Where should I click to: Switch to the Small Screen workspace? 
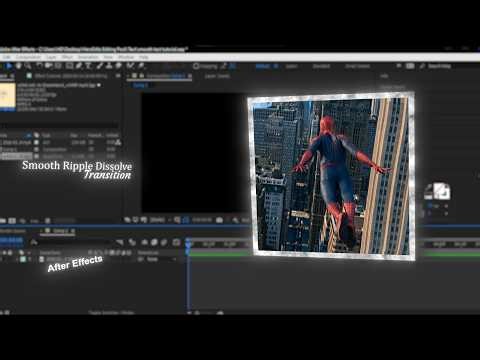[357, 66]
